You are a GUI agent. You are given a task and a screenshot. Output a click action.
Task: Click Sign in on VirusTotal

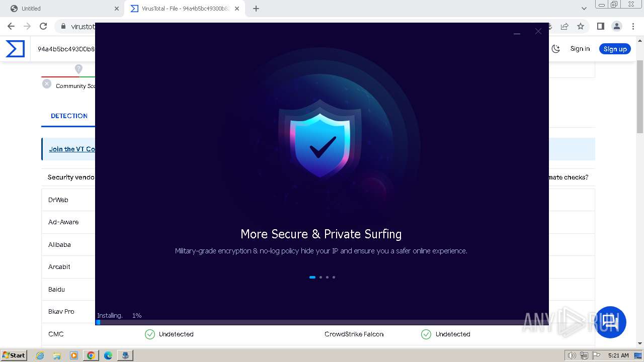coord(580,49)
